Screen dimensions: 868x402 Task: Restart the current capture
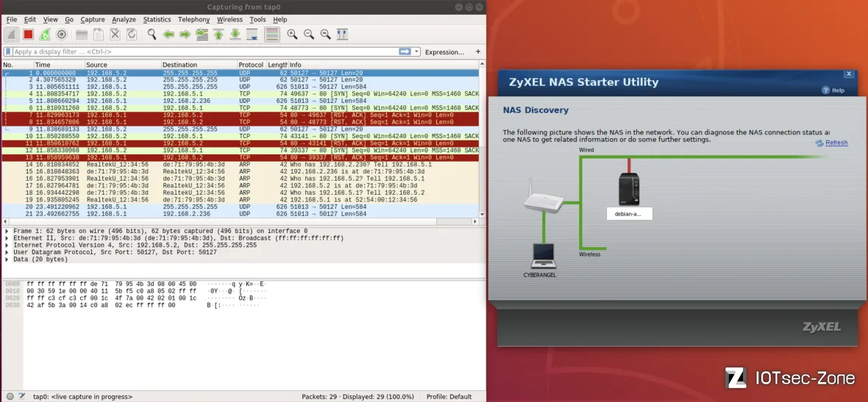click(45, 35)
